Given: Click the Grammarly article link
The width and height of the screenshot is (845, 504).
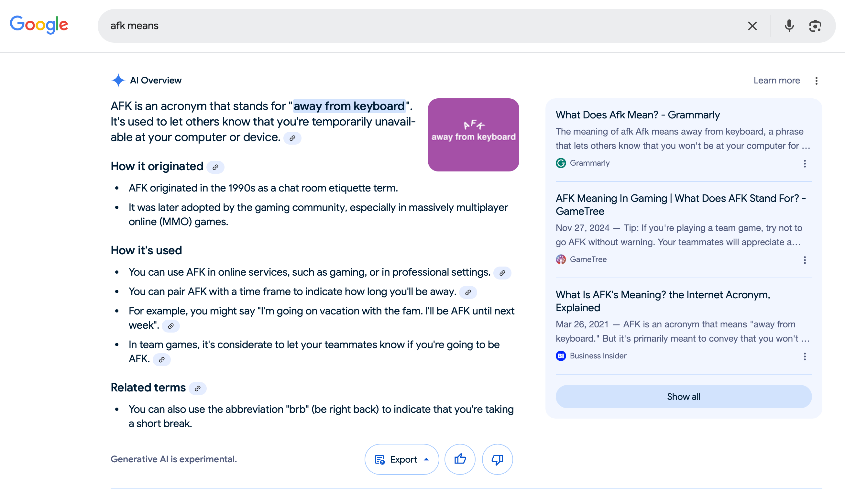Looking at the screenshot, I should click(638, 115).
